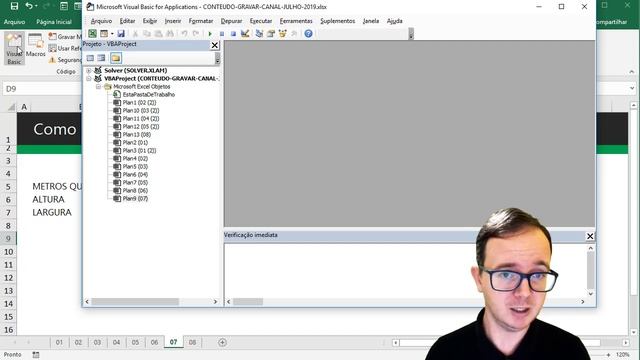Screen dimensions: 640x360
Task: Select Plan6 (04) in the project tree
Action: (135, 175)
